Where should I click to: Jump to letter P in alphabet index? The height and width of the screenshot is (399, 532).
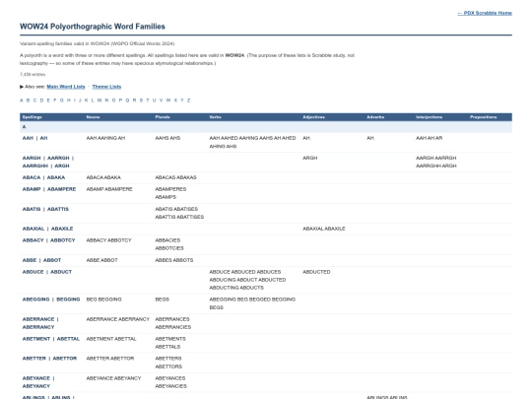point(120,100)
